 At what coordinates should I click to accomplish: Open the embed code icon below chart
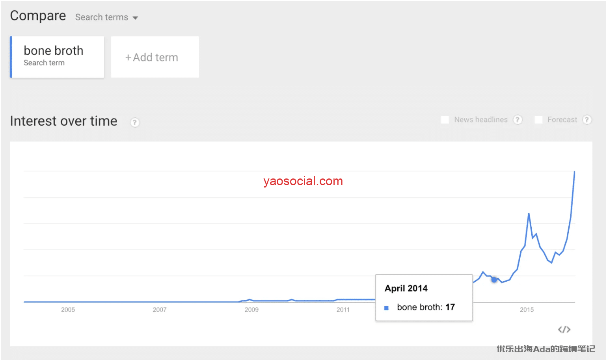[564, 329]
